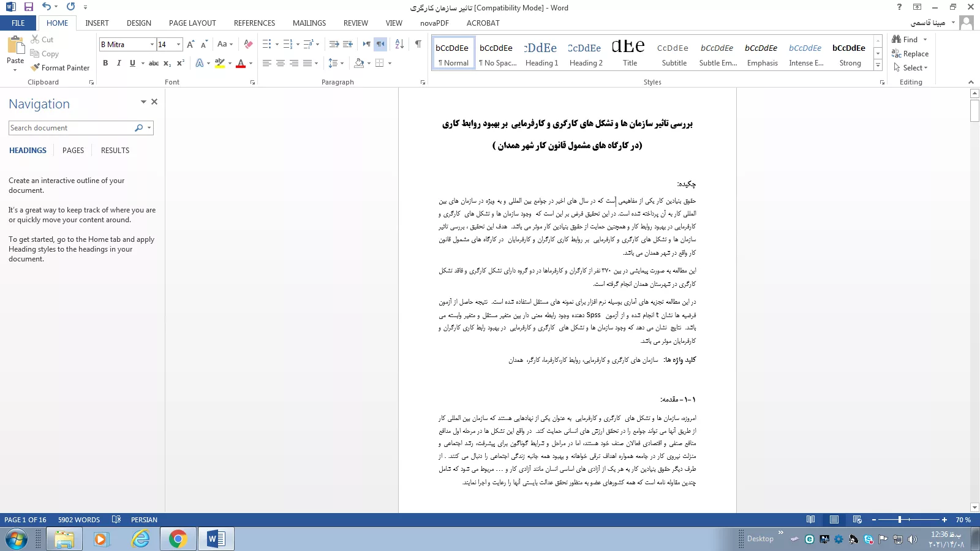Screen dimensions: 980x551
Task: Open the font name dropdown B Mitra
Action: 152,44
